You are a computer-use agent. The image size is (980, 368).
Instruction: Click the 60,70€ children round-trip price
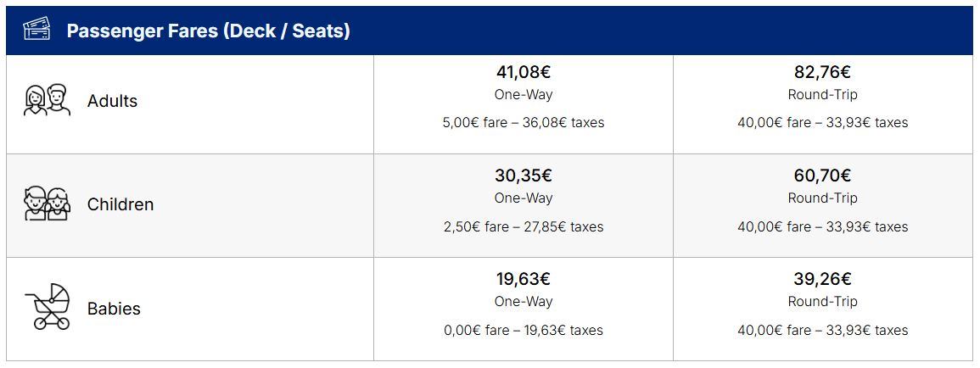click(x=822, y=176)
